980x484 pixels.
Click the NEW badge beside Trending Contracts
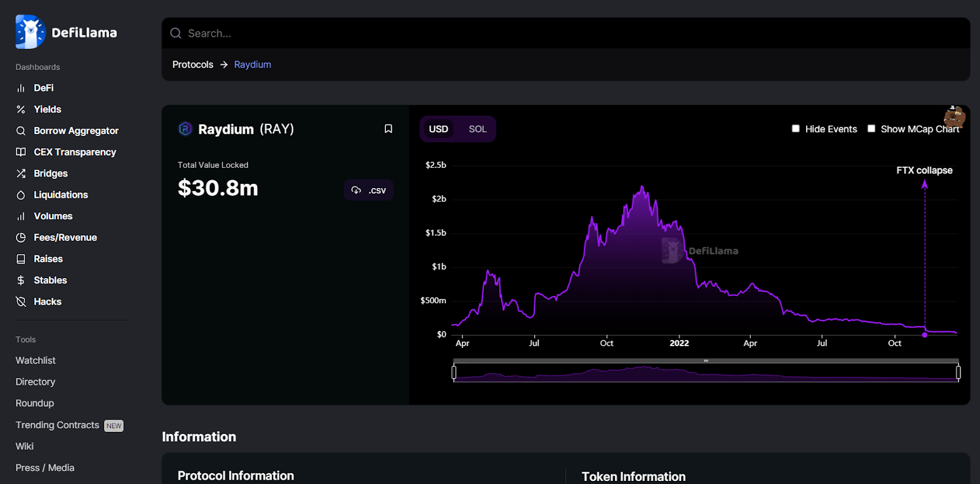click(114, 426)
